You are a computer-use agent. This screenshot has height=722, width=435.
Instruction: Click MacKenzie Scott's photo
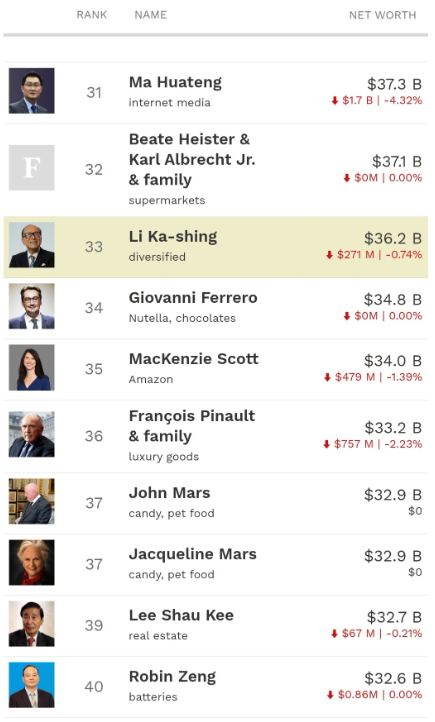[31, 367]
